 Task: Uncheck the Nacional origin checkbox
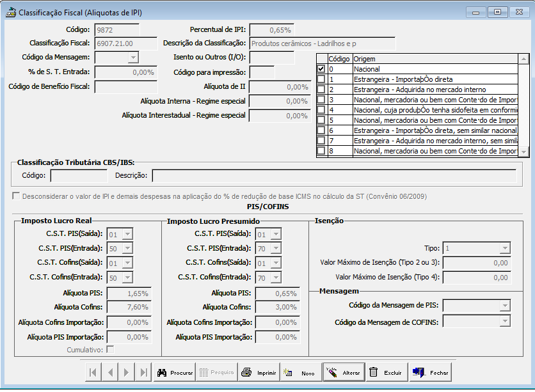coord(321,69)
